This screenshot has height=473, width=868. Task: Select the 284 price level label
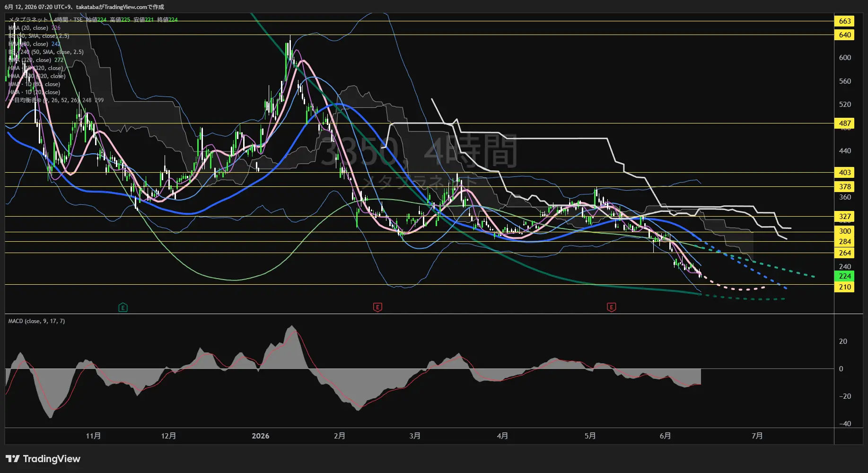pos(844,241)
